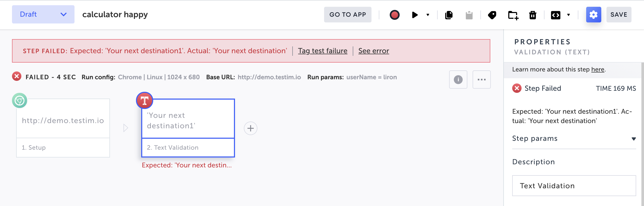Image resolution: width=644 pixels, height=206 pixels.
Task: Expand the code options dropdown arrow
Action: pyautogui.click(x=568, y=15)
